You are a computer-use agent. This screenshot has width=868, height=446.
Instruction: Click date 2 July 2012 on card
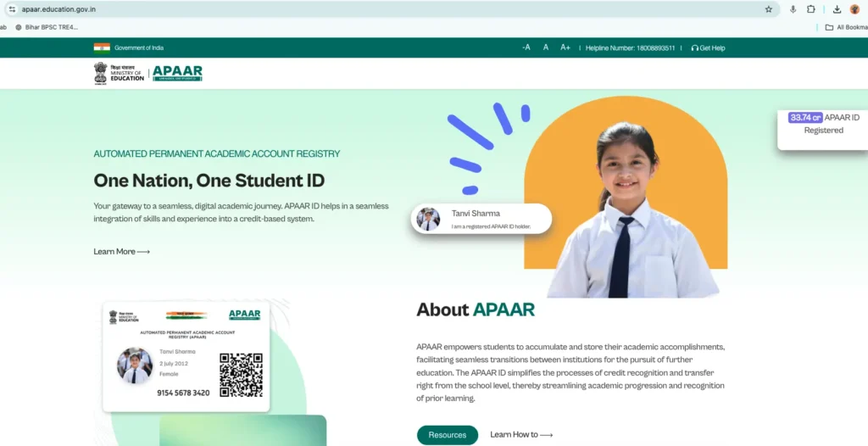coord(174,364)
